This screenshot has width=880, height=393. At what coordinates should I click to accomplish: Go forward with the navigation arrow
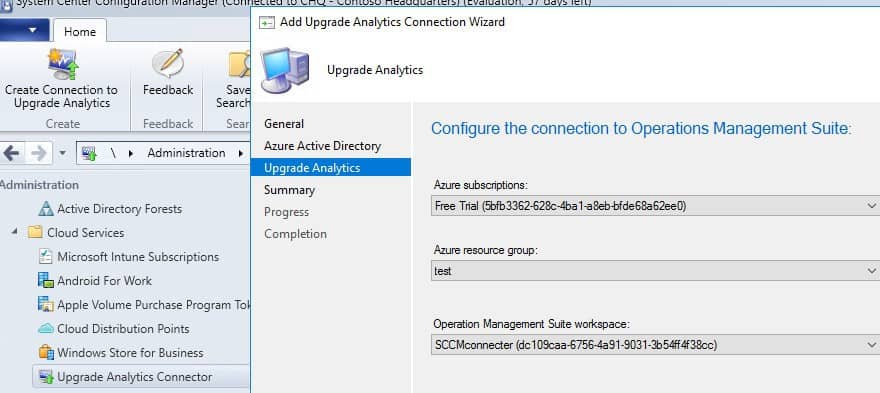point(39,153)
